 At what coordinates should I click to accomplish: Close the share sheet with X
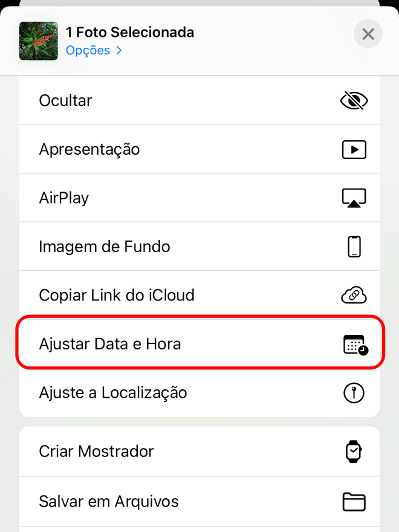point(368,34)
